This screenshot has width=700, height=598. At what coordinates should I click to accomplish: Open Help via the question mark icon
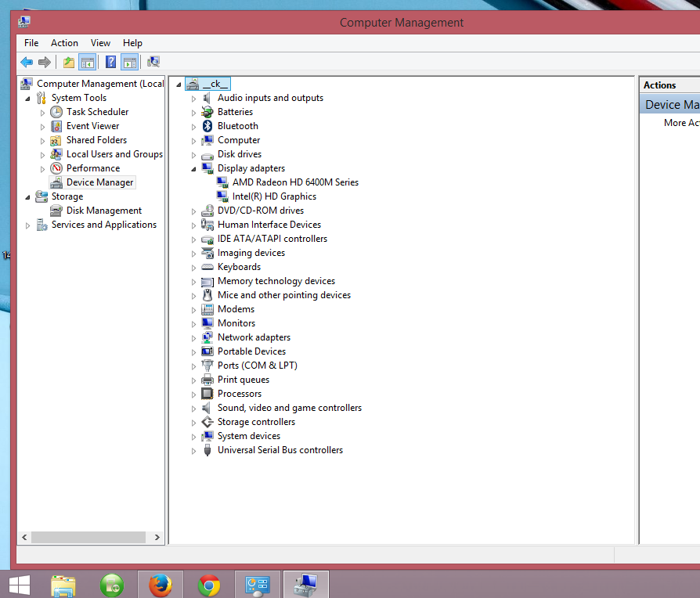coord(111,63)
